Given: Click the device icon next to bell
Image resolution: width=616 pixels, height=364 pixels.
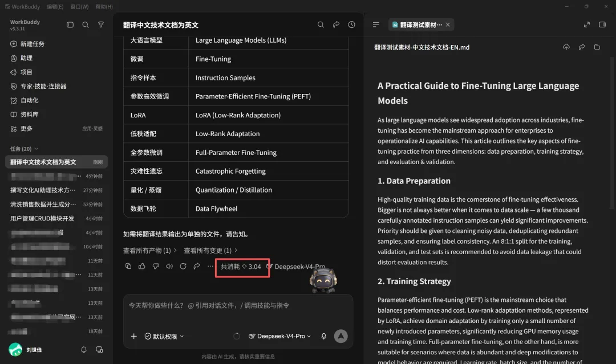Looking at the screenshot, I should [x=99, y=350].
